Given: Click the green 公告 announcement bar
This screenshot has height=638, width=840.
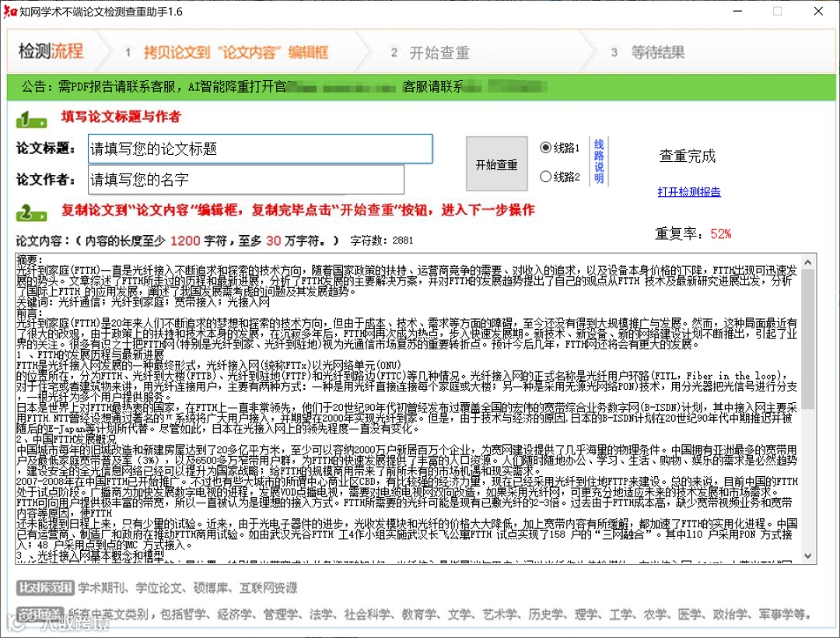Looking at the screenshot, I should [421, 87].
